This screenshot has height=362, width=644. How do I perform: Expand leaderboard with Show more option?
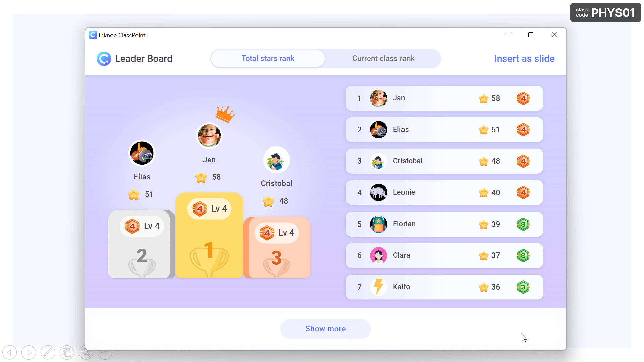coord(326,329)
